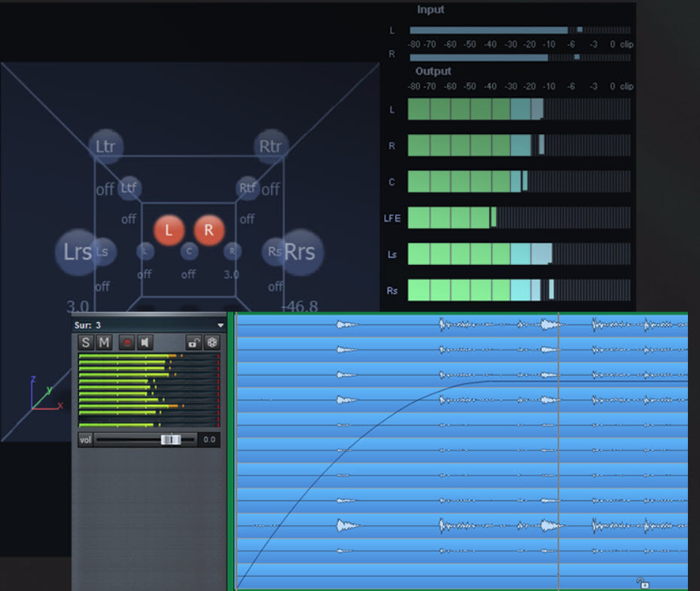The width and height of the screenshot is (700, 591).
Task: Open track FX flower icon button
Action: click(212, 343)
